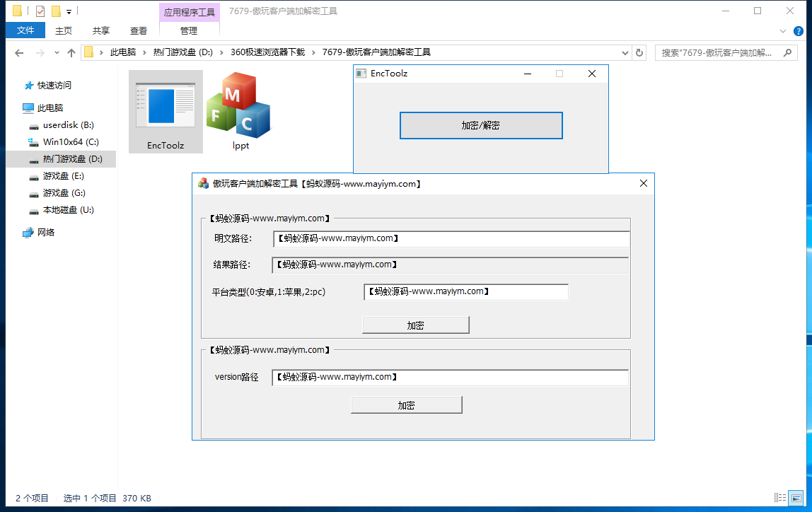Image resolution: width=812 pixels, height=512 pixels.
Task: Switch to large icons view
Action: pyautogui.click(x=796, y=498)
